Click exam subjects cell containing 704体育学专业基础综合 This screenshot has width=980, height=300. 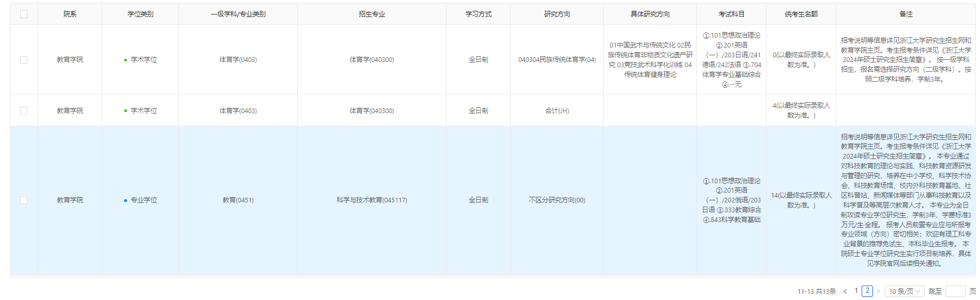pos(731,60)
